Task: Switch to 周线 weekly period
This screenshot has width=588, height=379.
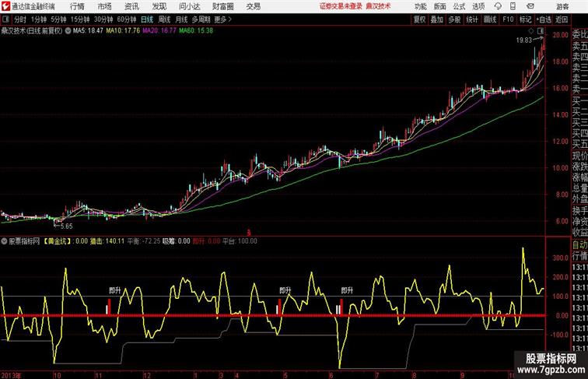Action: click(164, 19)
